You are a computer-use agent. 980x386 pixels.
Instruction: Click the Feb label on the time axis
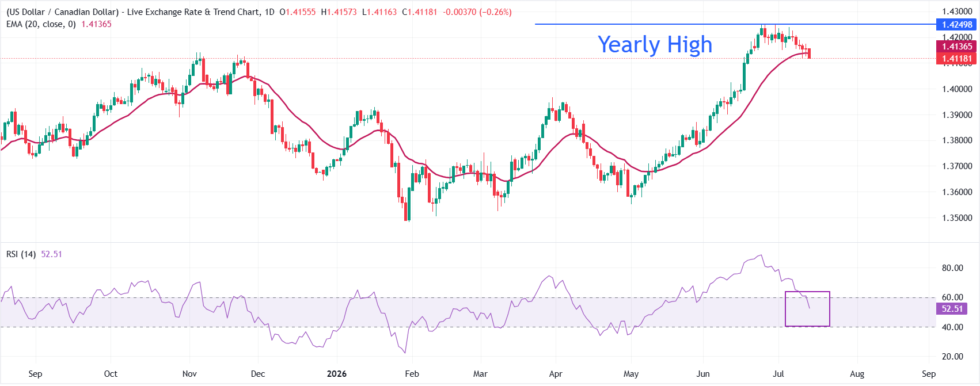412,374
